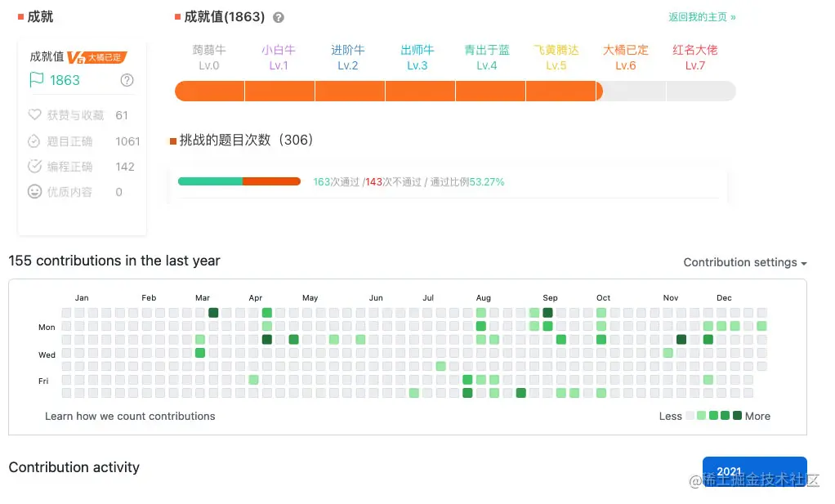Click the green Friday cell in April
This screenshot has height=504, width=835.
coord(253,380)
